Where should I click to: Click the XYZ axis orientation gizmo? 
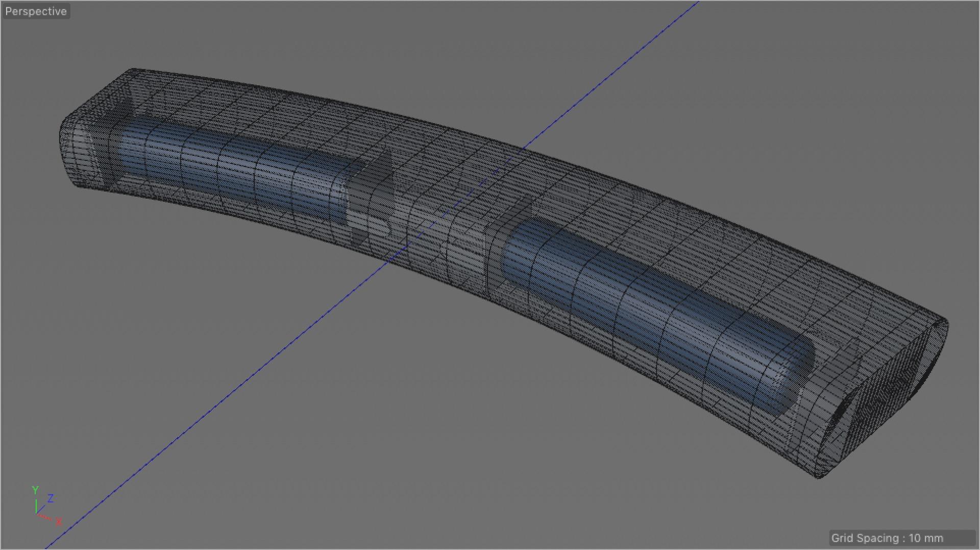pyautogui.click(x=46, y=506)
